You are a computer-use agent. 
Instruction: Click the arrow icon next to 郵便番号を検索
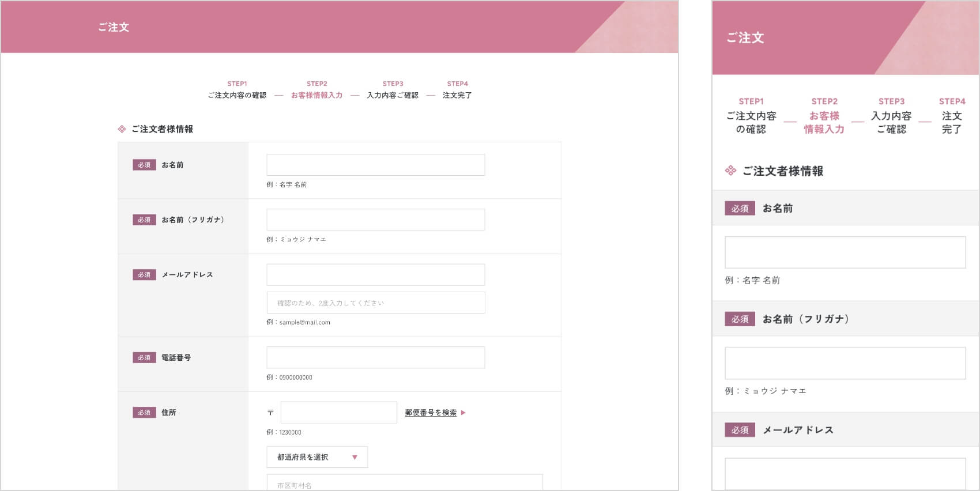(x=463, y=413)
